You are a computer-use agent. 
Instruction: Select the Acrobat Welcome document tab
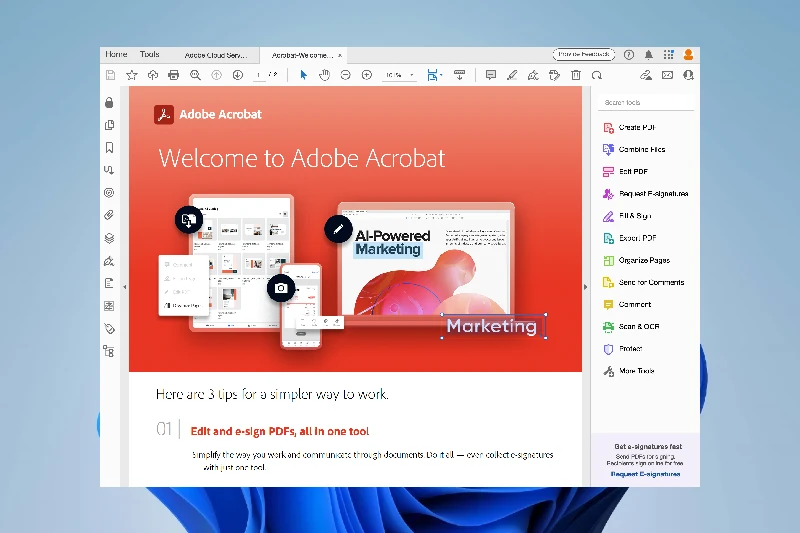click(x=302, y=55)
